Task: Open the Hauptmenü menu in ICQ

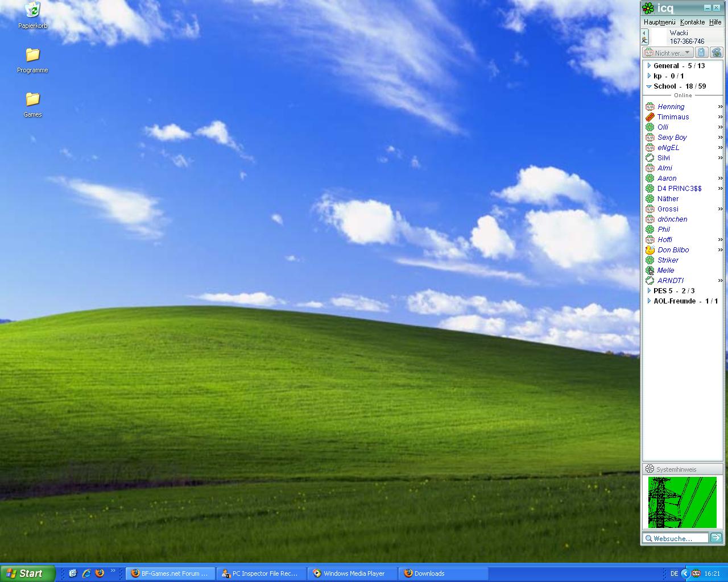Action: [x=660, y=22]
